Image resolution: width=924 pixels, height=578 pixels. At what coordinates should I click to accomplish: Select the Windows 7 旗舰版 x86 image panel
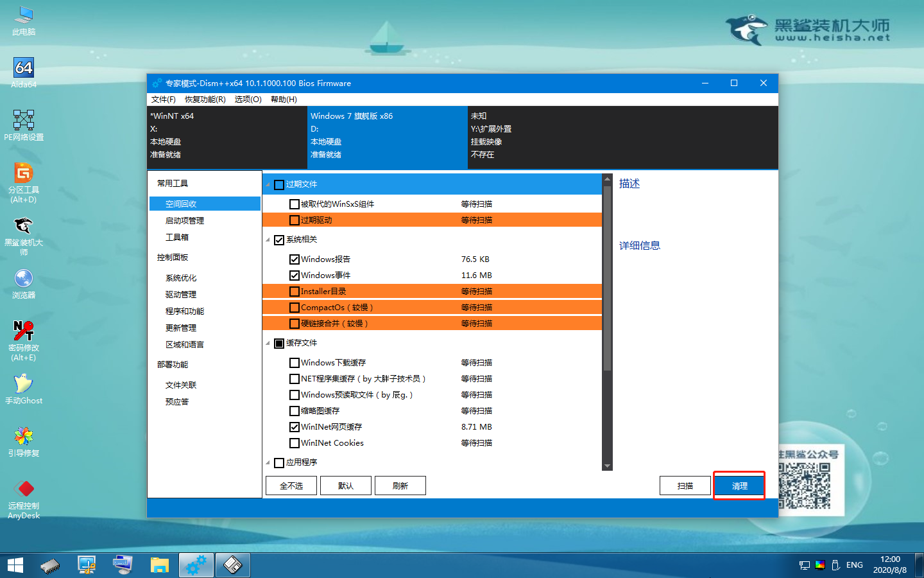387,137
